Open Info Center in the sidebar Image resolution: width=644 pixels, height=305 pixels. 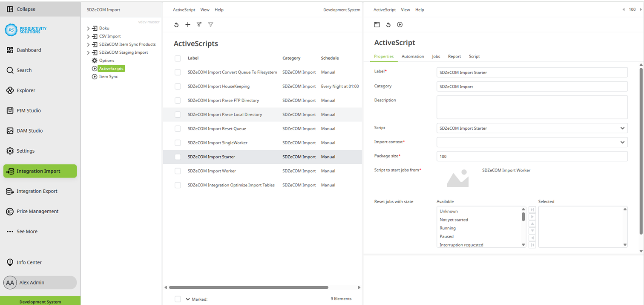(29, 262)
